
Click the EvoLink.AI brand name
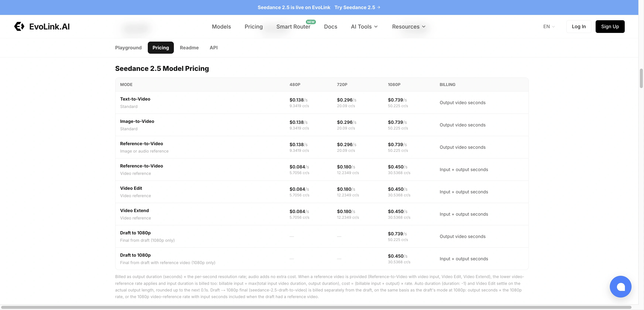click(50, 26)
